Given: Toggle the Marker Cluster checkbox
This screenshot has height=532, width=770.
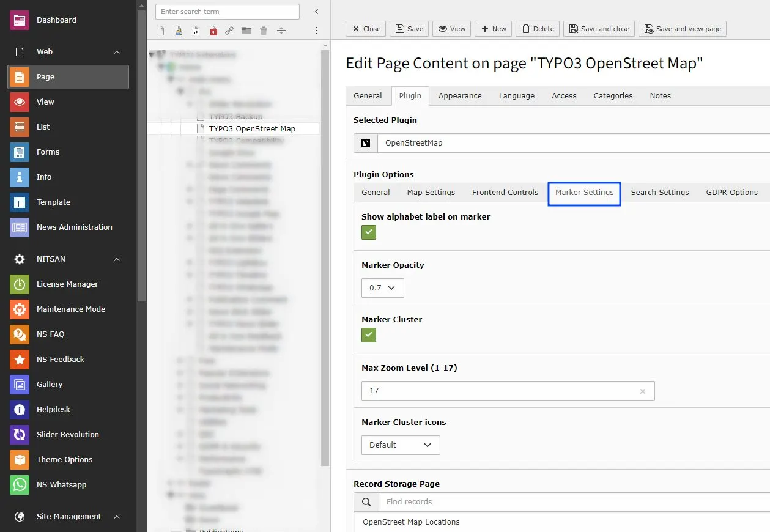Looking at the screenshot, I should (369, 335).
